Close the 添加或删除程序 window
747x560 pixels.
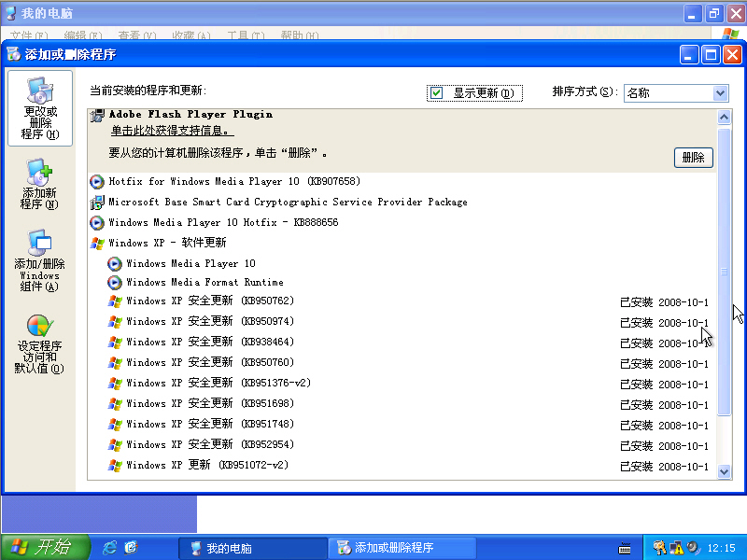pyautogui.click(x=733, y=55)
